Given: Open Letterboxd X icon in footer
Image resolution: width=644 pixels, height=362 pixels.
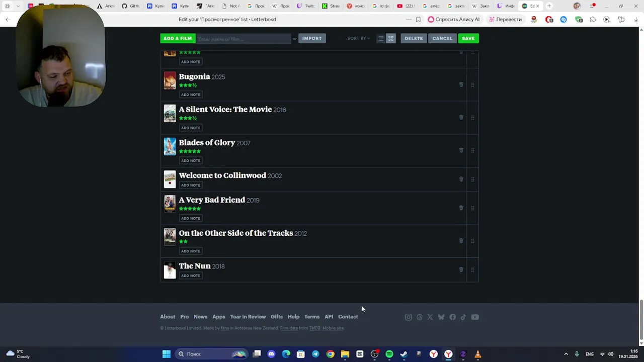Looking at the screenshot, I should (430, 317).
